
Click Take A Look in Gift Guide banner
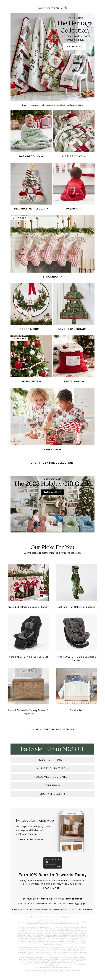point(52,492)
